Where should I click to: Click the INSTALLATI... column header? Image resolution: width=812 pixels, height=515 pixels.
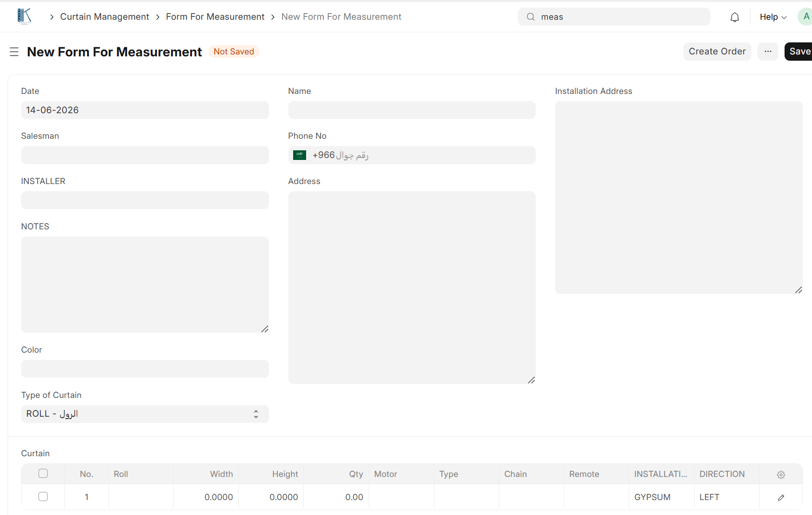pyautogui.click(x=661, y=474)
